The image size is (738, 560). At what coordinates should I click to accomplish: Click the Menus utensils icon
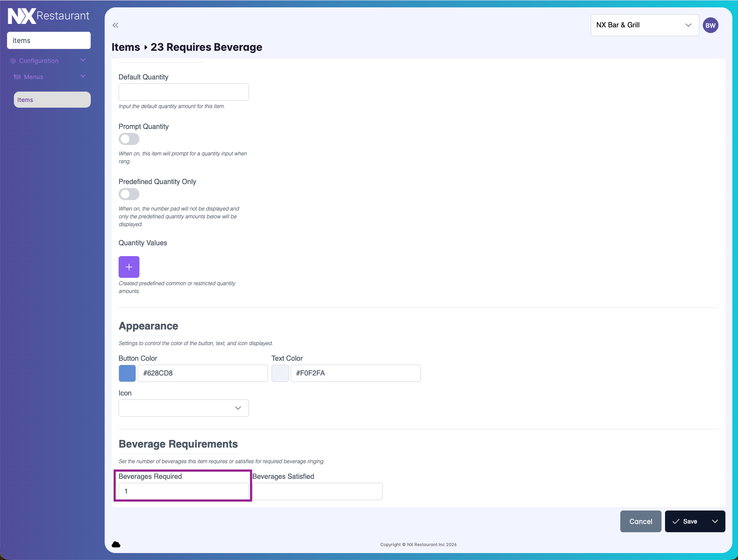[17, 77]
